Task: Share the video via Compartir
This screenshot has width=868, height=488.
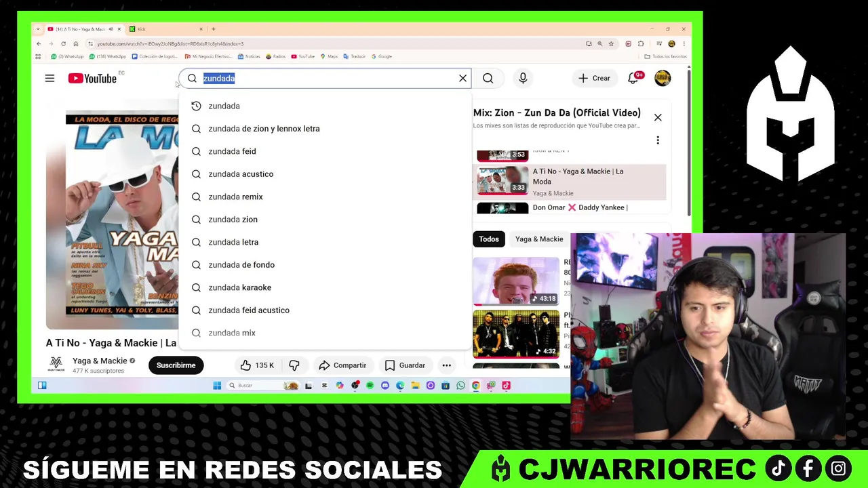Action: coord(342,365)
